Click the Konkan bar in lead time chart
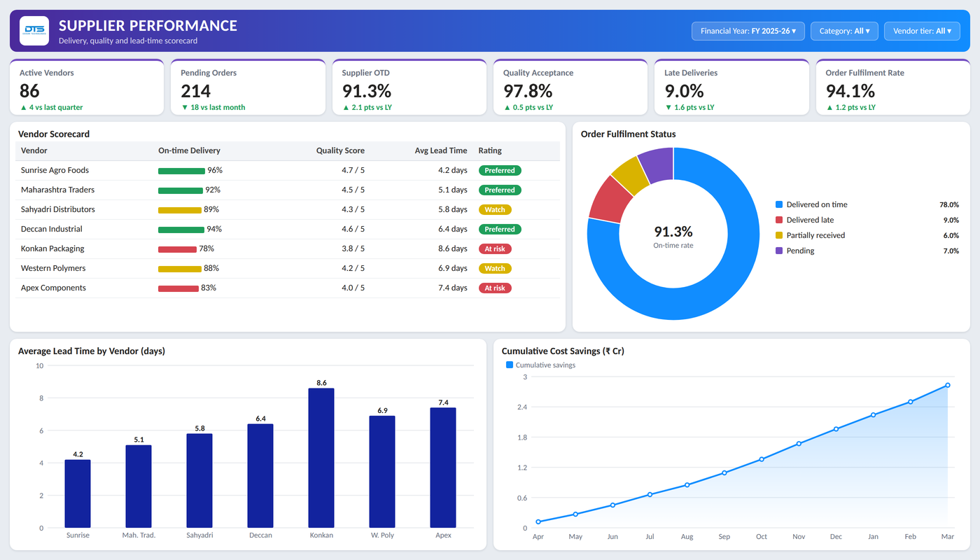Screen dimensions: 980x560 pos(321,458)
